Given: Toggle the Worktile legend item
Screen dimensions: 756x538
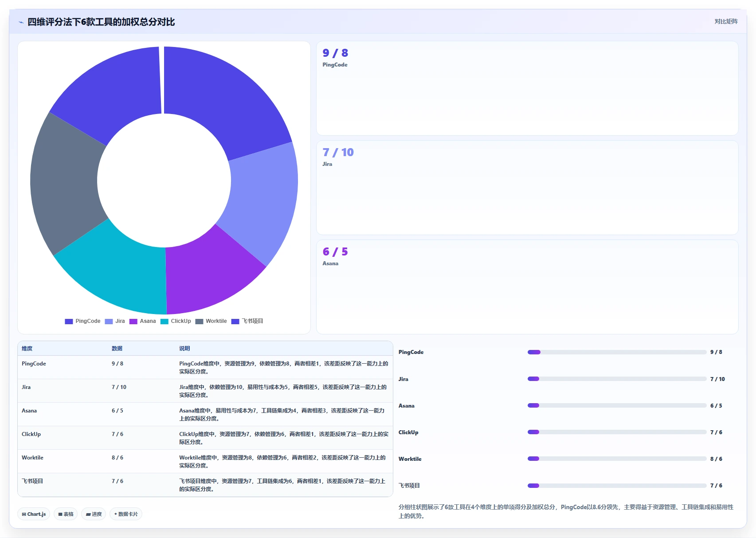Looking at the screenshot, I should coord(211,321).
